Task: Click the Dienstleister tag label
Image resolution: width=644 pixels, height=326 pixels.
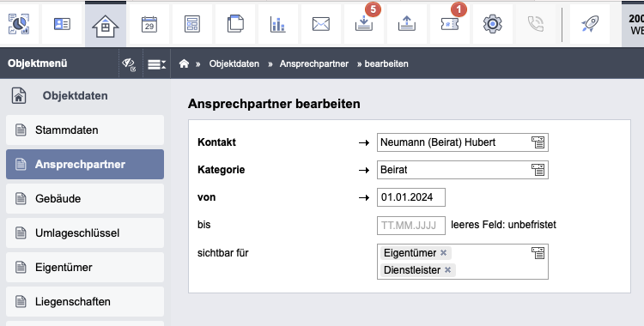Action: (x=412, y=270)
